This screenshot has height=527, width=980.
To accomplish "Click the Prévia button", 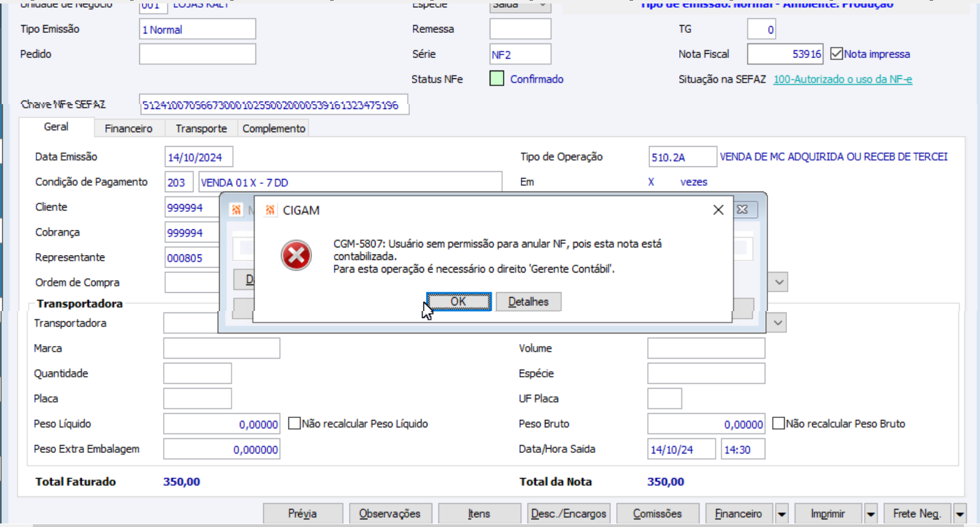I will (303, 514).
